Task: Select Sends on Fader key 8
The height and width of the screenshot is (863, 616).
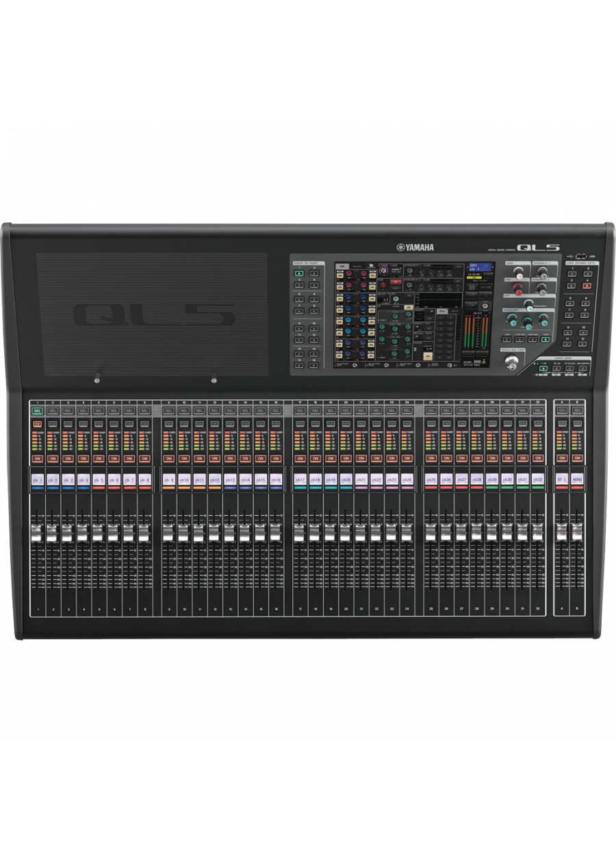Action: 314,312
